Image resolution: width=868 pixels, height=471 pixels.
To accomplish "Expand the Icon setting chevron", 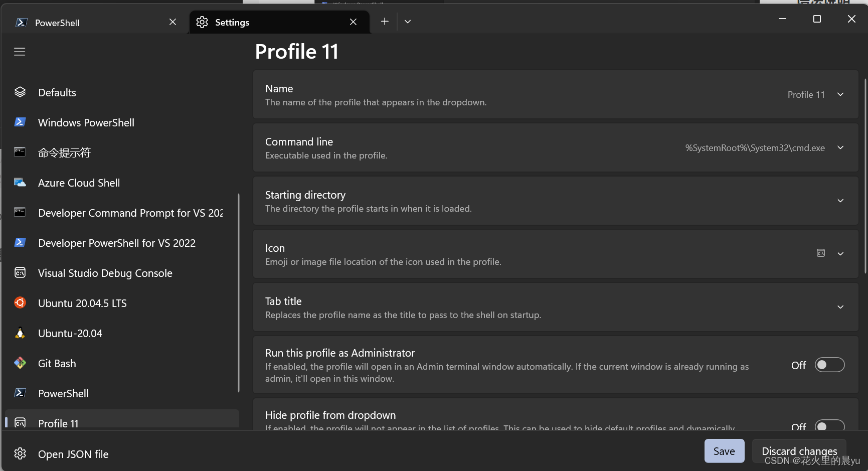I will pos(840,254).
